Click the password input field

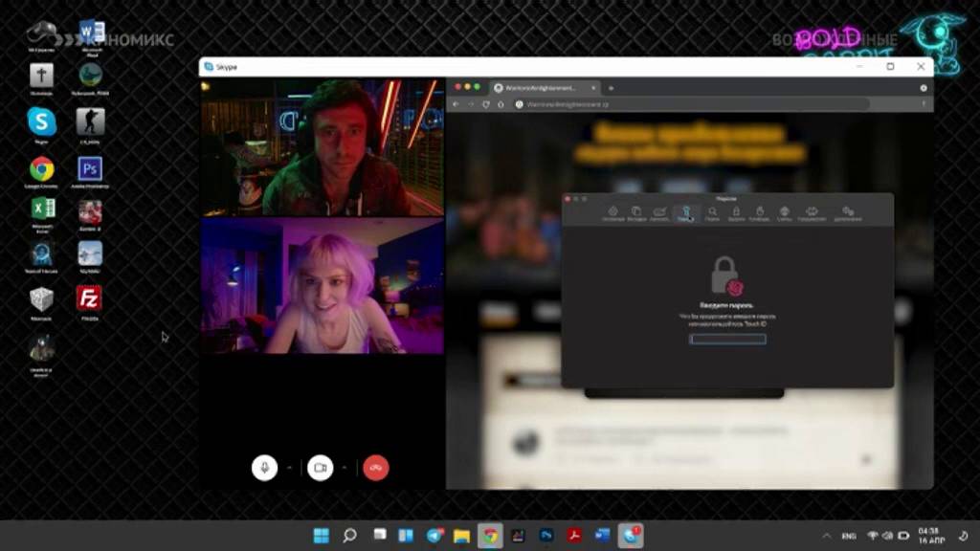[727, 339]
